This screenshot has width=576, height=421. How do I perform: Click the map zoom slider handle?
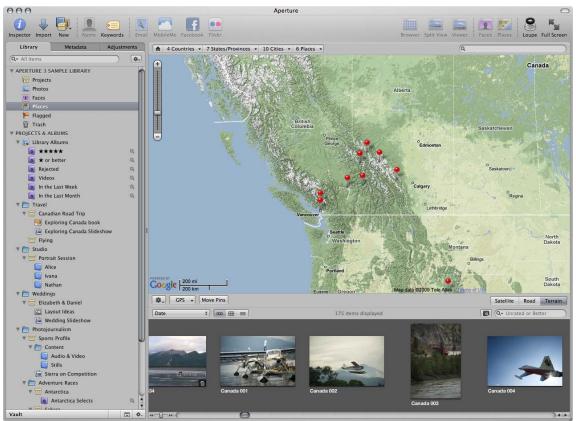[x=157, y=113]
